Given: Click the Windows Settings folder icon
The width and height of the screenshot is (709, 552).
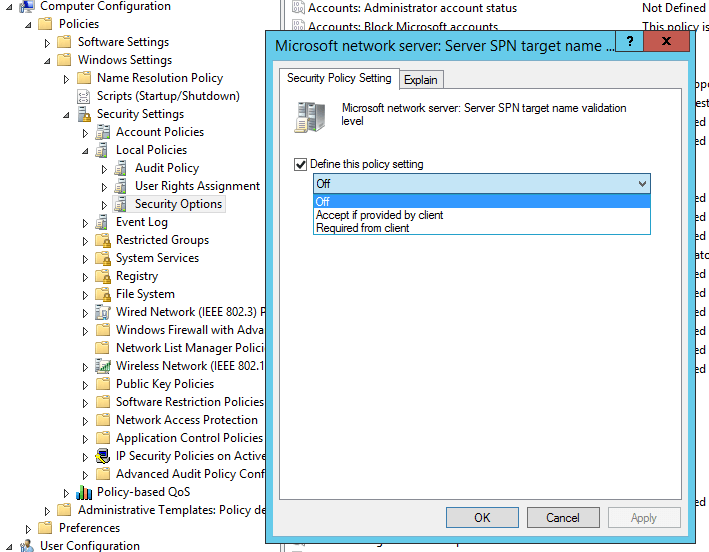Looking at the screenshot, I should point(64,60).
